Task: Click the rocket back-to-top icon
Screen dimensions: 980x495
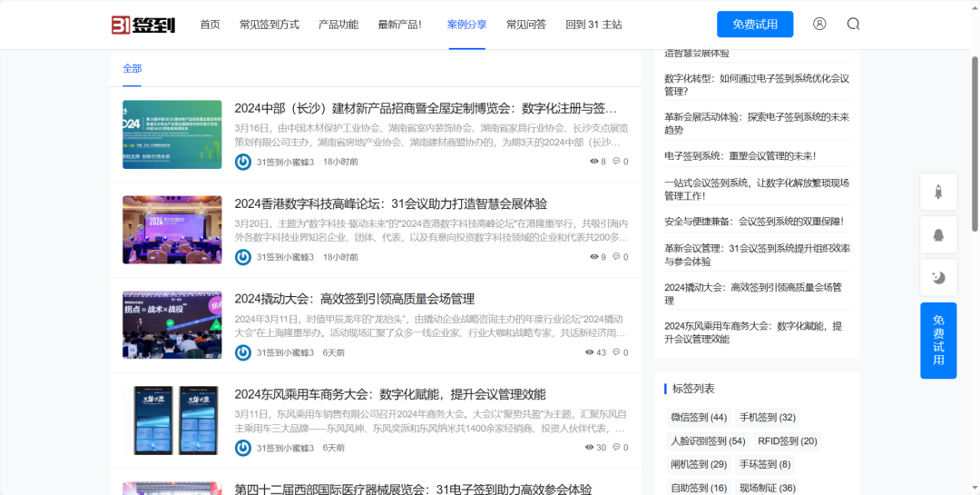Action: pos(938,193)
